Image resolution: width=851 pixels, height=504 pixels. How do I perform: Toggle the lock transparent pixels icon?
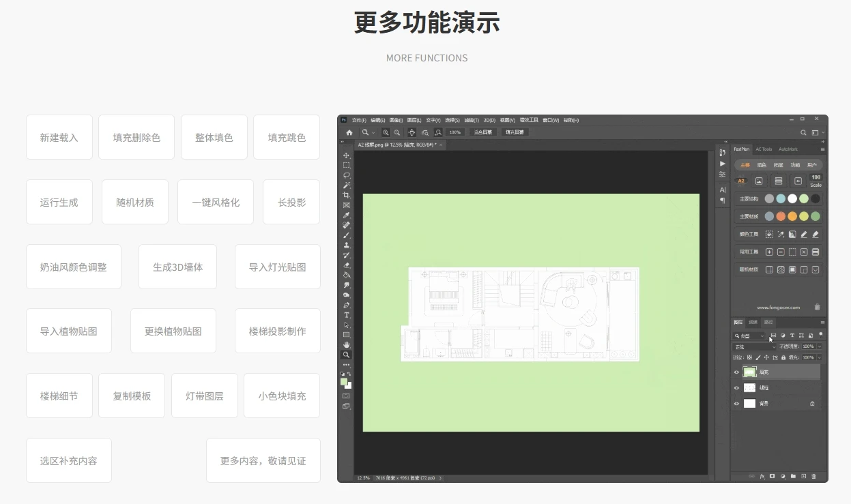click(749, 357)
